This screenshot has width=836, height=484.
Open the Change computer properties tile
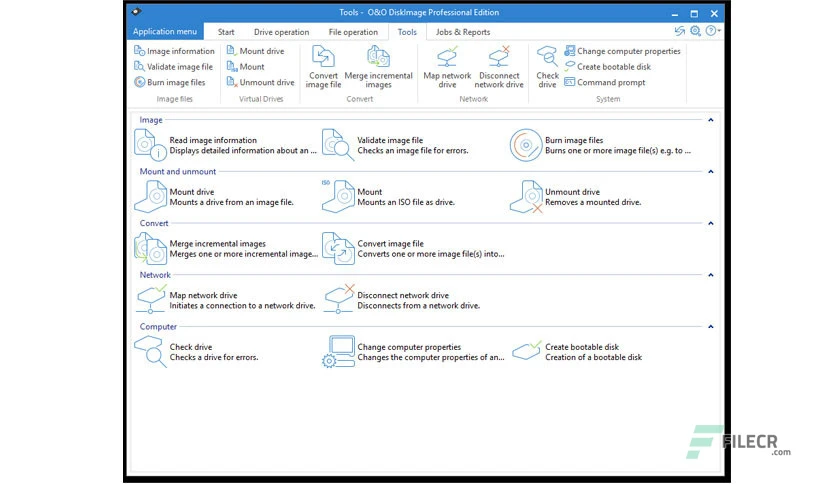point(413,352)
